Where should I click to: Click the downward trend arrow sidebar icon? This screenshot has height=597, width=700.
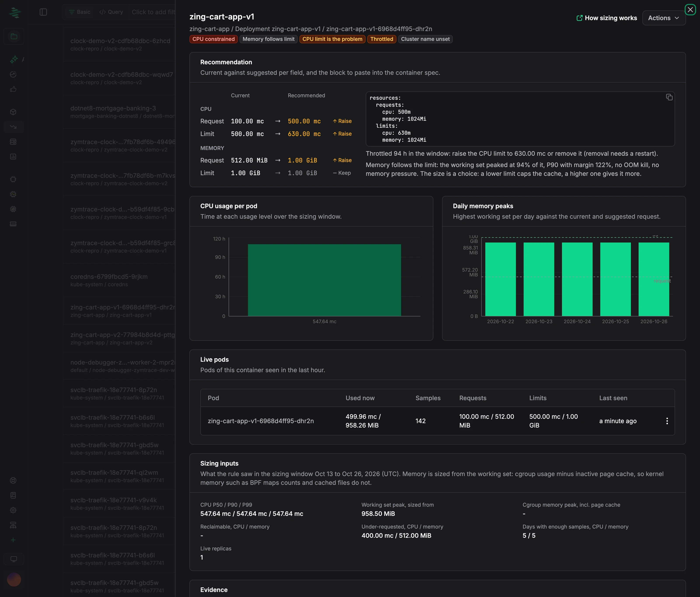pyautogui.click(x=13, y=127)
